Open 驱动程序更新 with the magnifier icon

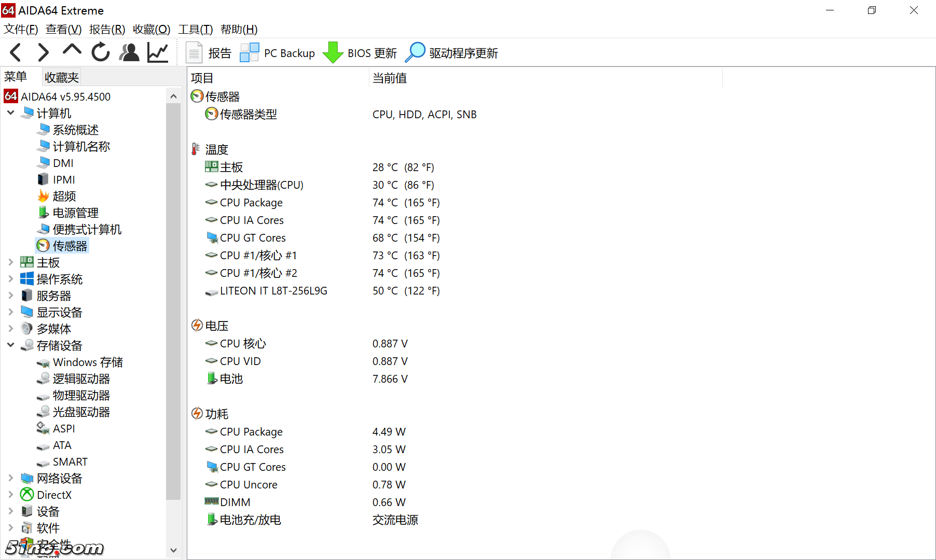[415, 52]
